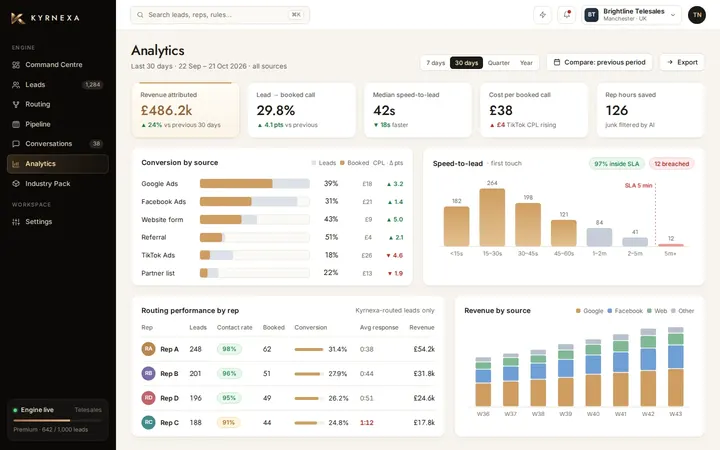This screenshot has width=720, height=450.
Task: Click Compare: previous period button
Action: coord(600,62)
